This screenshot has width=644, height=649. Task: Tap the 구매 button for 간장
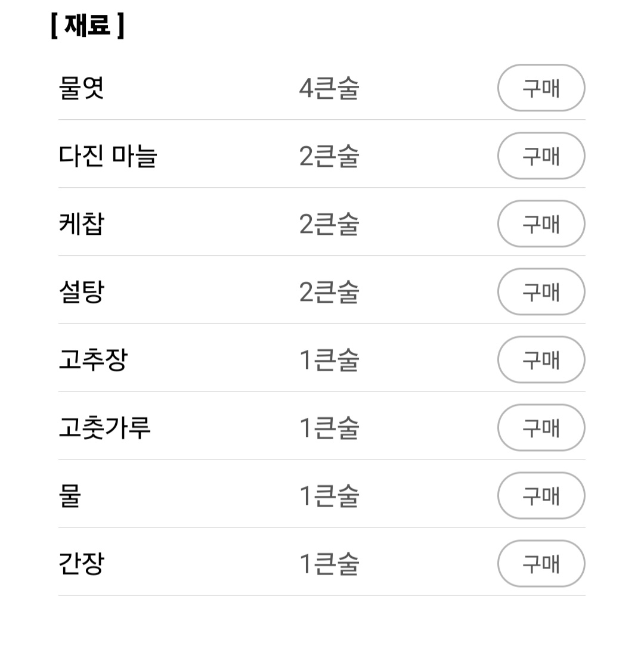tap(541, 563)
